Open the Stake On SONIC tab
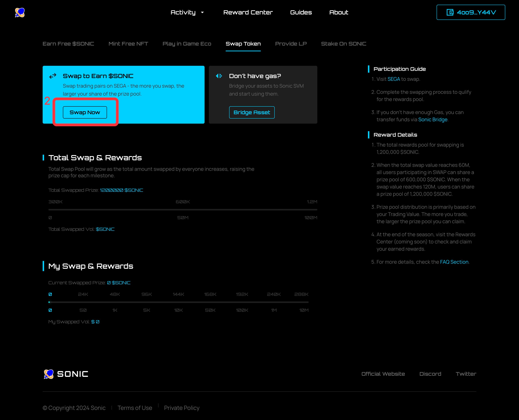 click(x=344, y=44)
